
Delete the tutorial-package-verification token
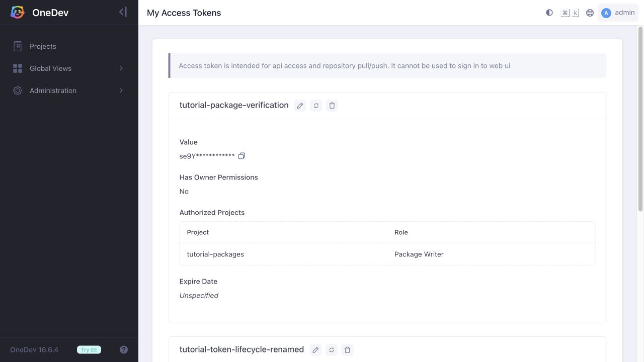(332, 106)
